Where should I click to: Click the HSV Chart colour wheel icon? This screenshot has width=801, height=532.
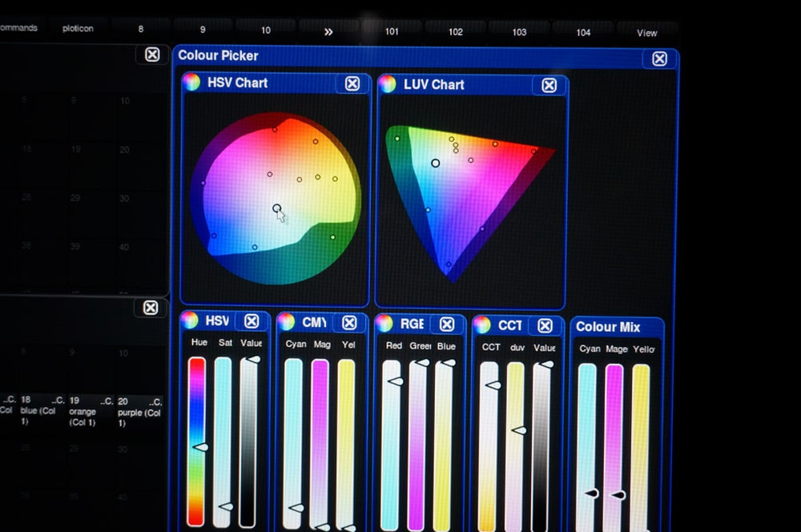(191, 83)
